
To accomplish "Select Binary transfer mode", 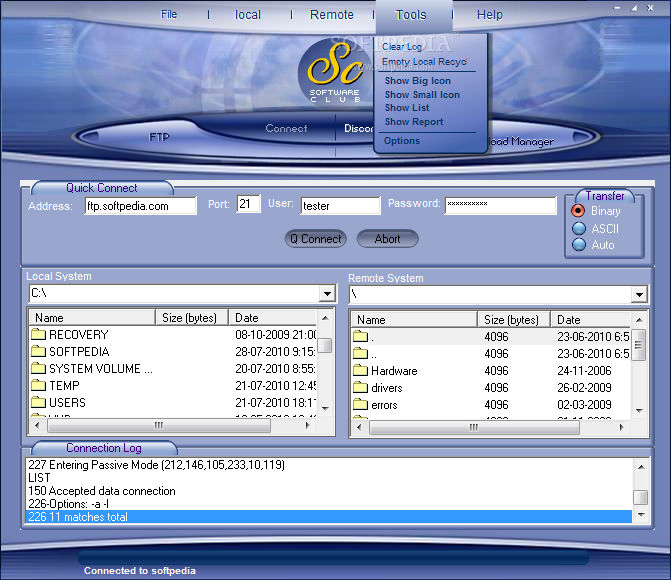I will coord(578,211).
